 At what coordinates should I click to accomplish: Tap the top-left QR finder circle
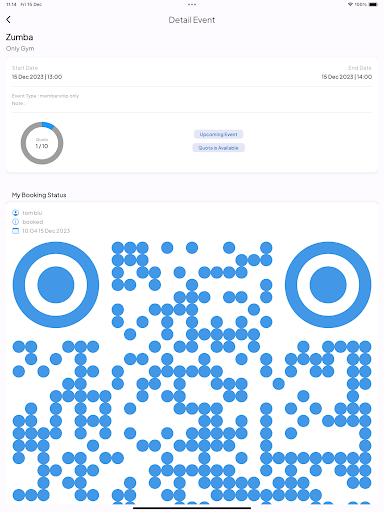(x=56, y=285)
